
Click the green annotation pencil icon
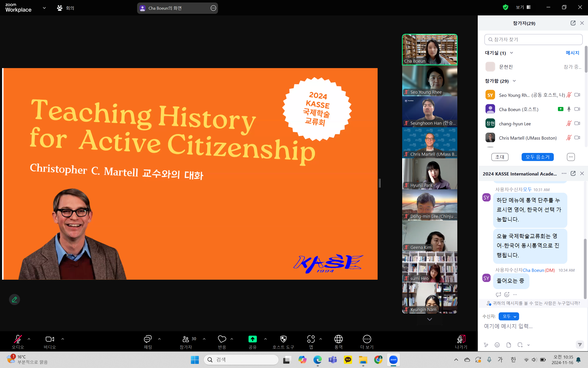14,299
